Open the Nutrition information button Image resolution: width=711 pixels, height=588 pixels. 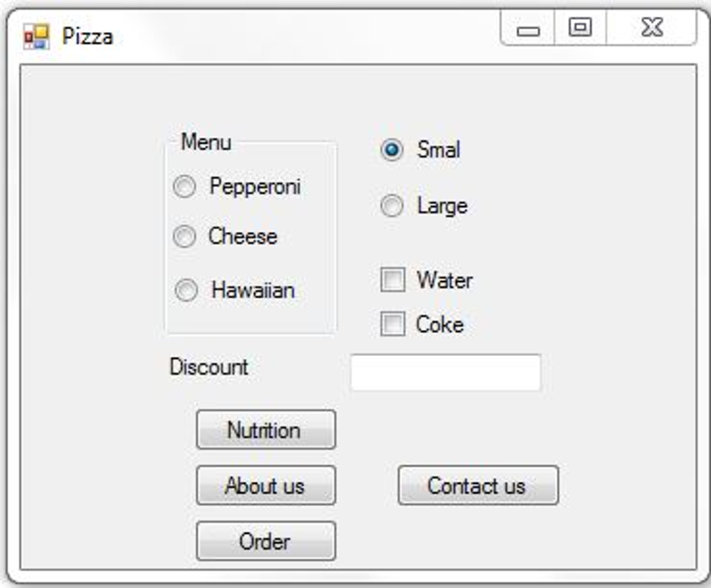point(266,430)
